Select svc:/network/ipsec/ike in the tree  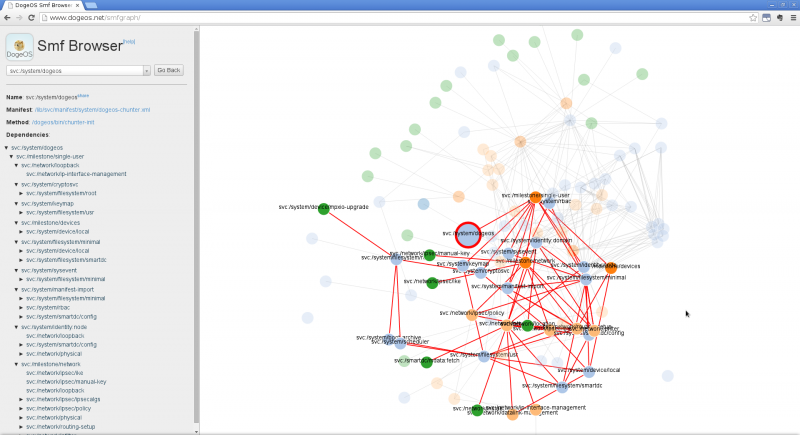pos(55,373)
